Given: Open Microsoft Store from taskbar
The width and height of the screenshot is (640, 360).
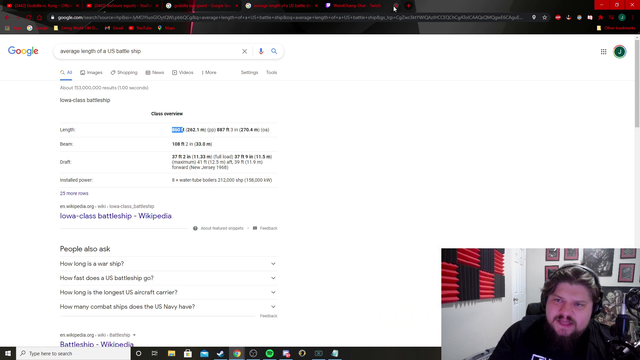Looking at the screenshot, I should (188, 353).
